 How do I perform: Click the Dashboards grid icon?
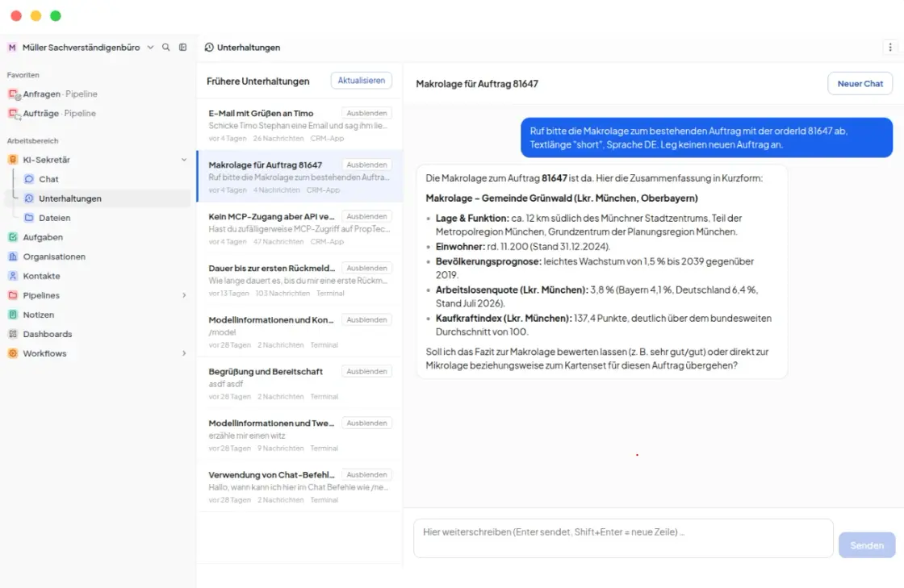(13, 334)
